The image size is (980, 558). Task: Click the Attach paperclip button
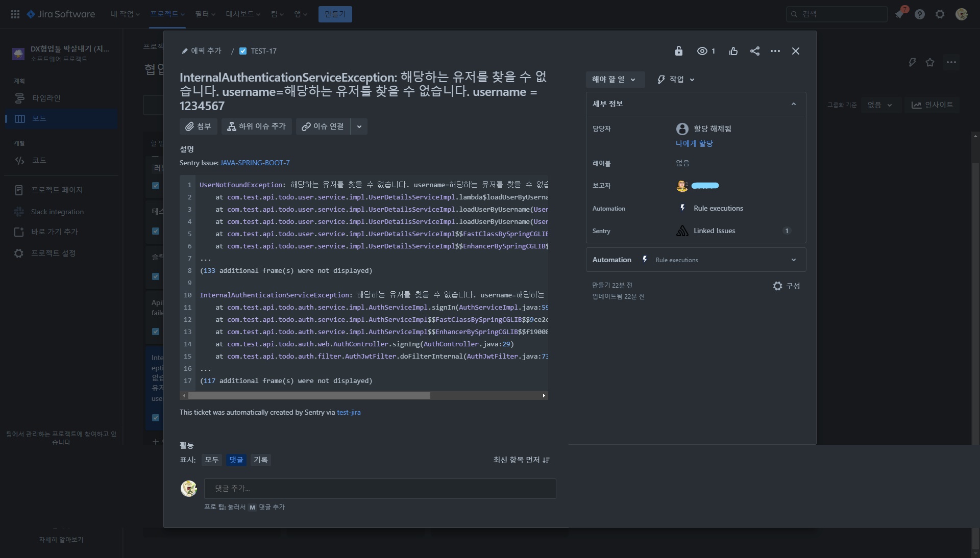198,126
